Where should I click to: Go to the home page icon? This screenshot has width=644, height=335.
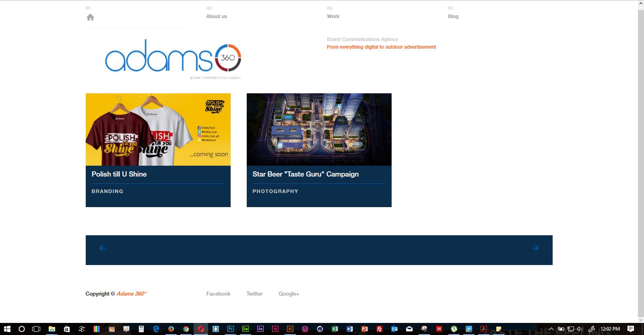click(90, 17)
